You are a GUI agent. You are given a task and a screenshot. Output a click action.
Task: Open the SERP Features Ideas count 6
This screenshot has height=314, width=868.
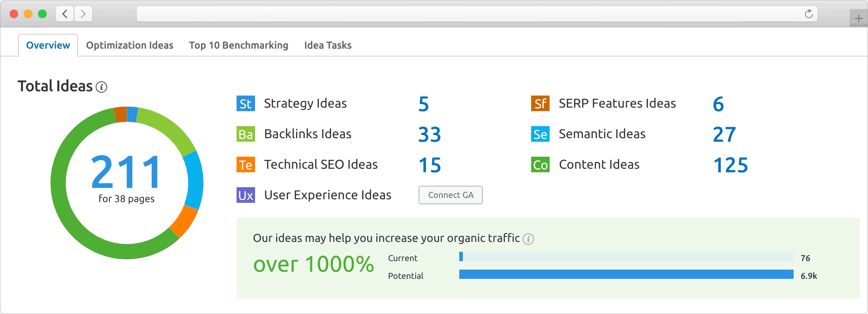coord(718,104)
